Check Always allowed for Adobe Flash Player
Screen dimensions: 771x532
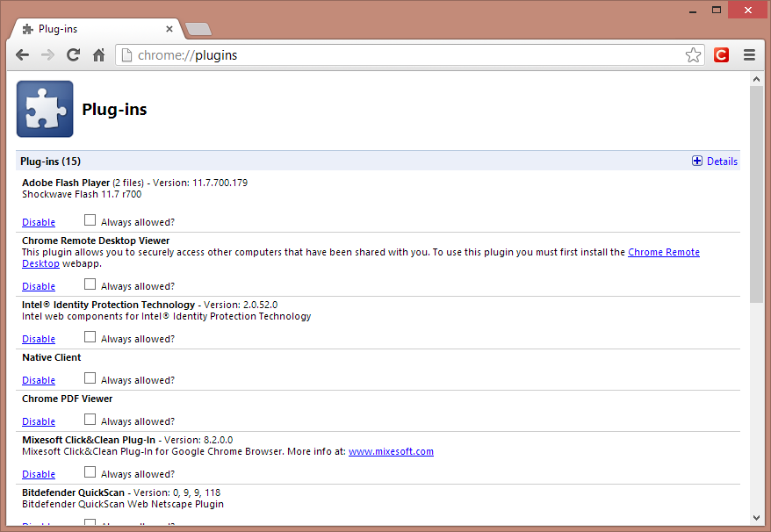90,219
